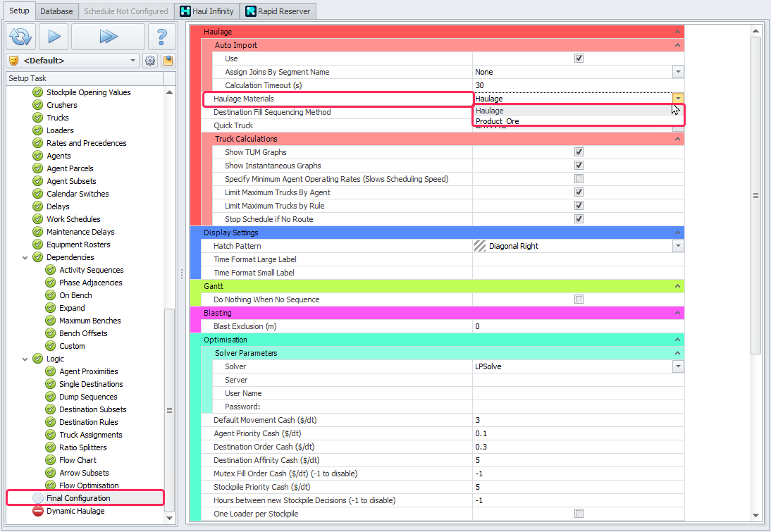Open help with the question mark button
Screen dimensions: 771x532
click(x=161, y=36)
